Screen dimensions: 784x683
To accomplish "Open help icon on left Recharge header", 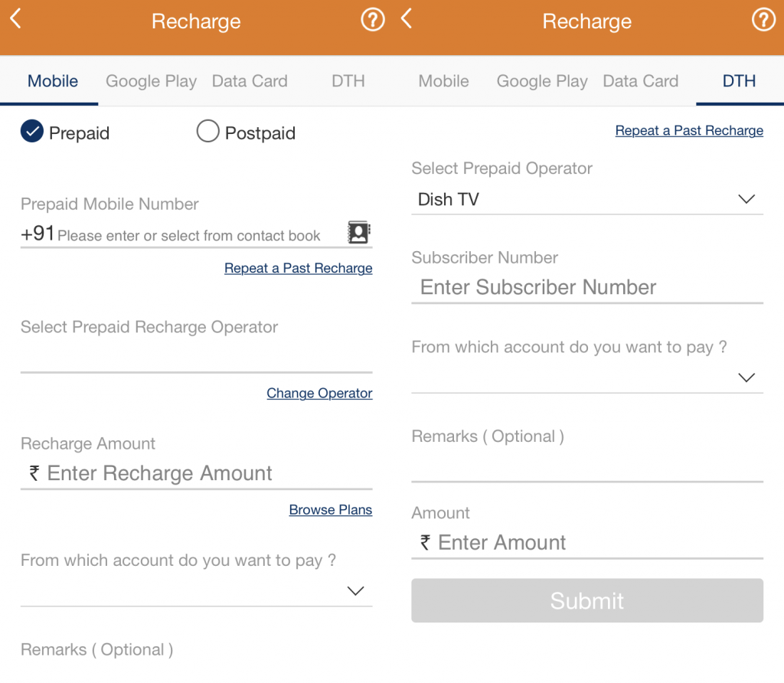I will click(373, 19).
